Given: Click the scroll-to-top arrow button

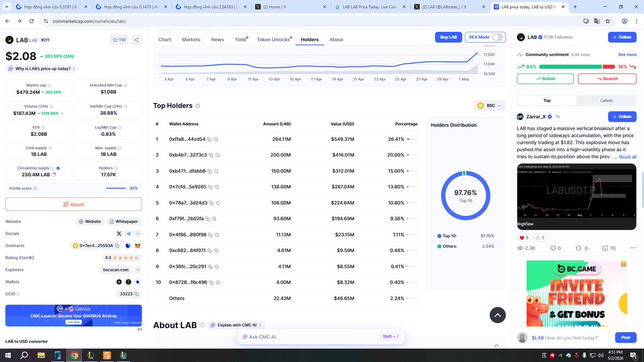Looking at the screenshot, I should (x=497, y=315).
